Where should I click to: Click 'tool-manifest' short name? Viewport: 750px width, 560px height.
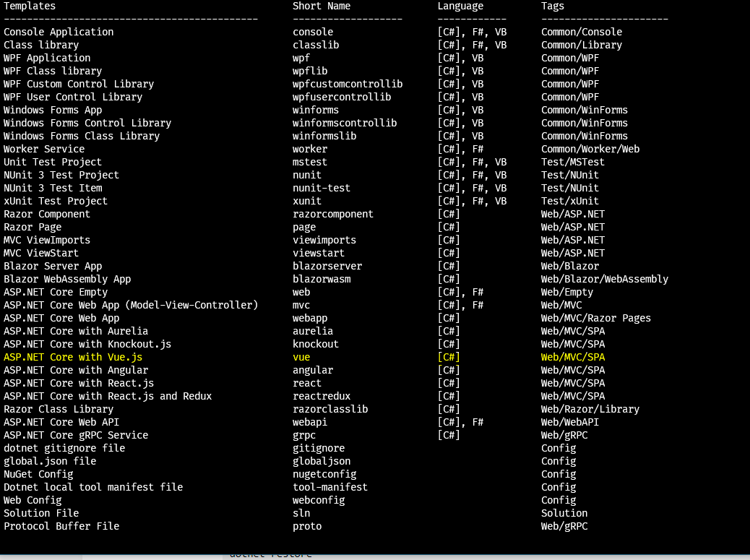[x=330, y=487]
